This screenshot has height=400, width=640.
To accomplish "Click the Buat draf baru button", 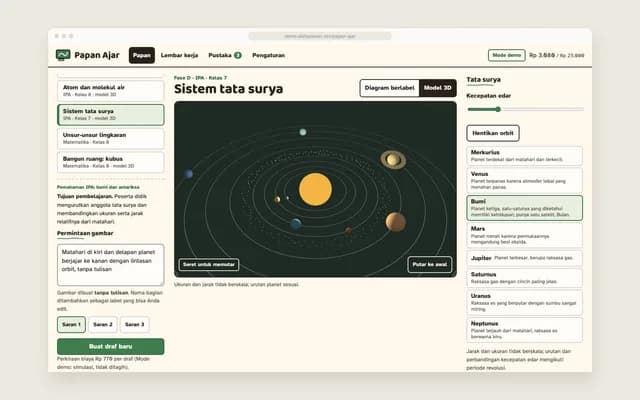I will (111, 347).
